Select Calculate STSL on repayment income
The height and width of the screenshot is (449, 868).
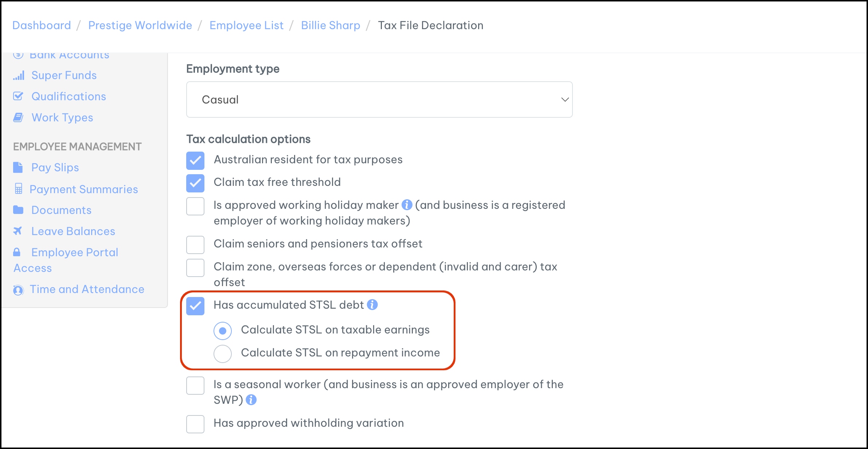(223, 354)
